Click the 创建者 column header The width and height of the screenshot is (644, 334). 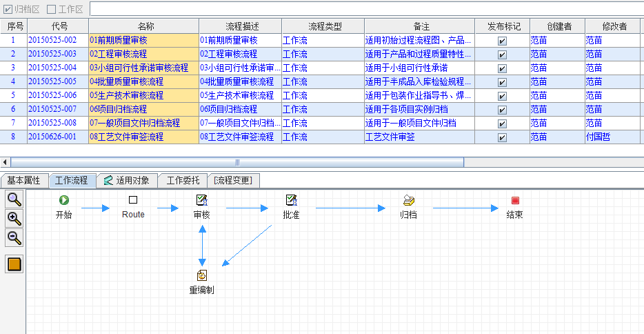[557, 26]
